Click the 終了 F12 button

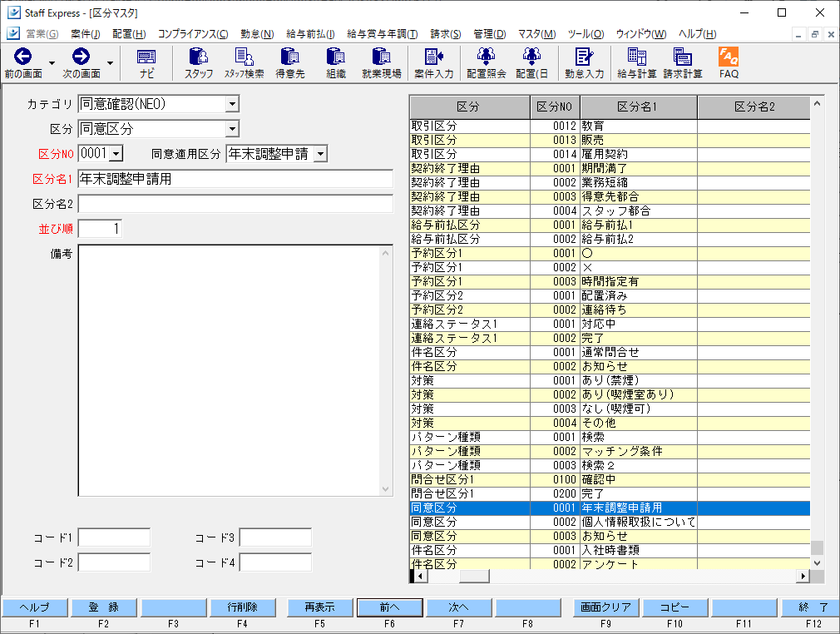(x=813, y=607)
